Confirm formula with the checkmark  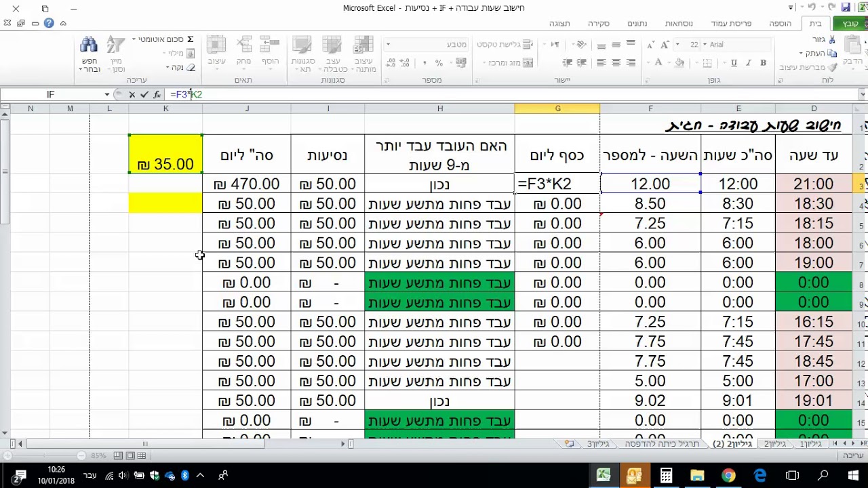click(144, 94)
